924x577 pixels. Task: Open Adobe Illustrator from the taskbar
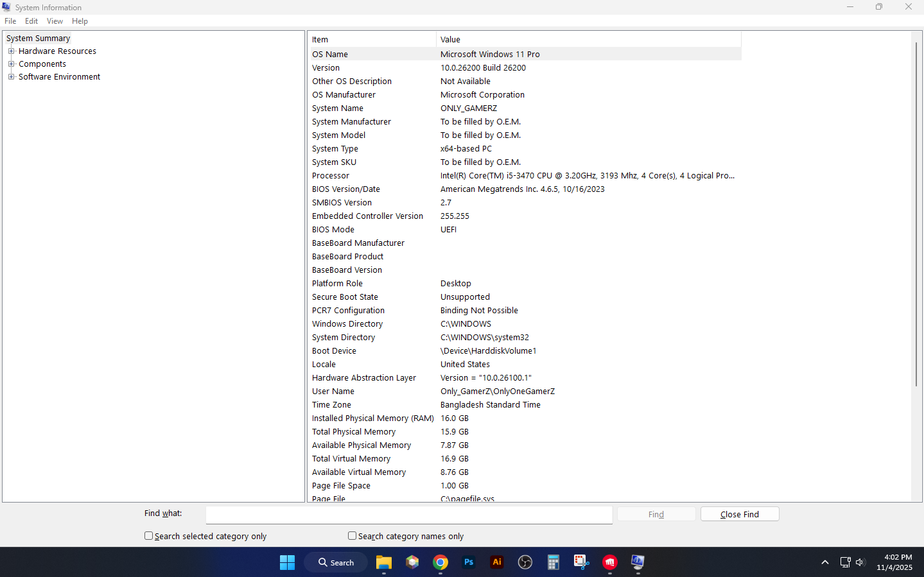point(497,562)
